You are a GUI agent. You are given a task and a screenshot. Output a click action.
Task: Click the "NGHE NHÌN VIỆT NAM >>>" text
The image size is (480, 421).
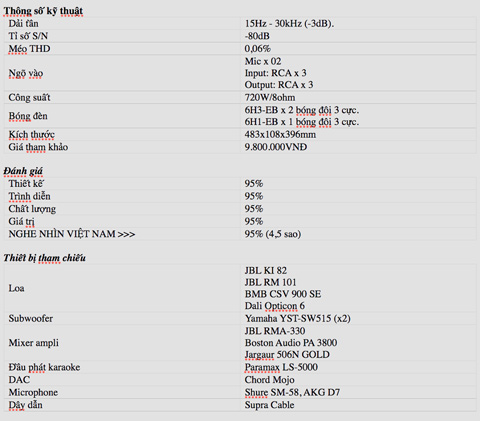click(x=72, y=234)
